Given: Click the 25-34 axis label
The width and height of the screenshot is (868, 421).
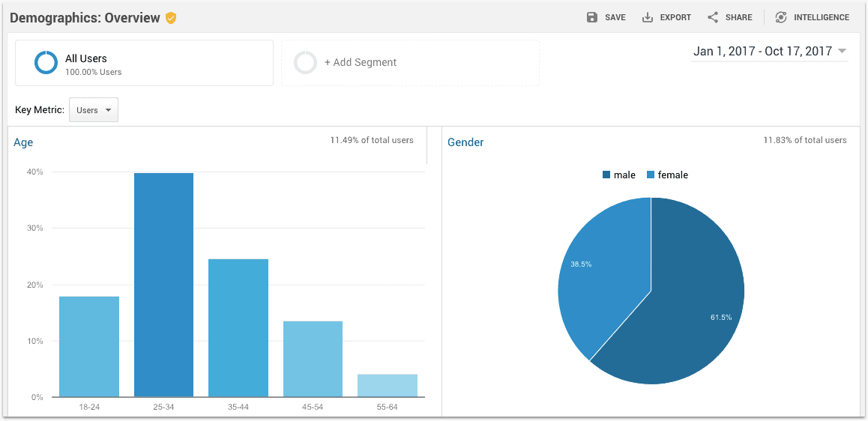Looking at the screenshot, I should (x=163, y=408).
